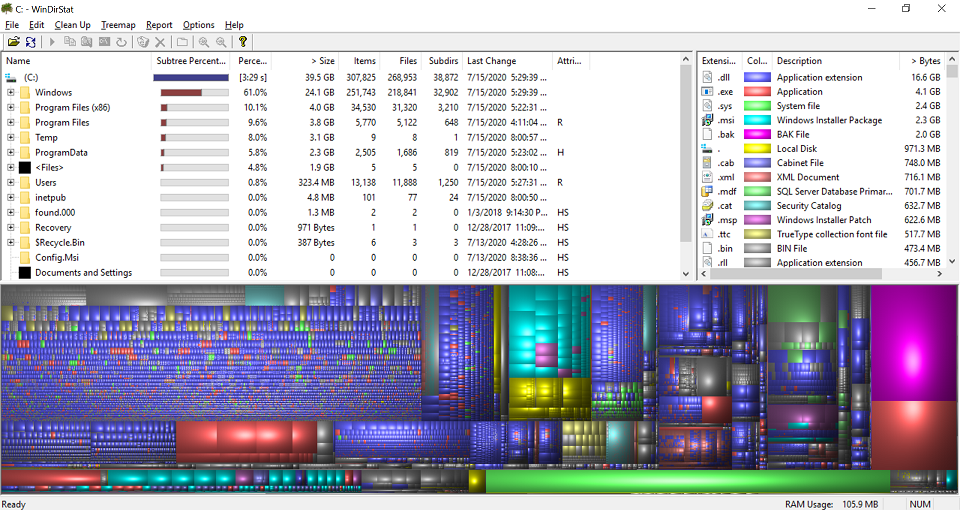Click the Refresh Selected circular arrow icon
Viewport: 960px width, 510px height.
click(121, 42)
